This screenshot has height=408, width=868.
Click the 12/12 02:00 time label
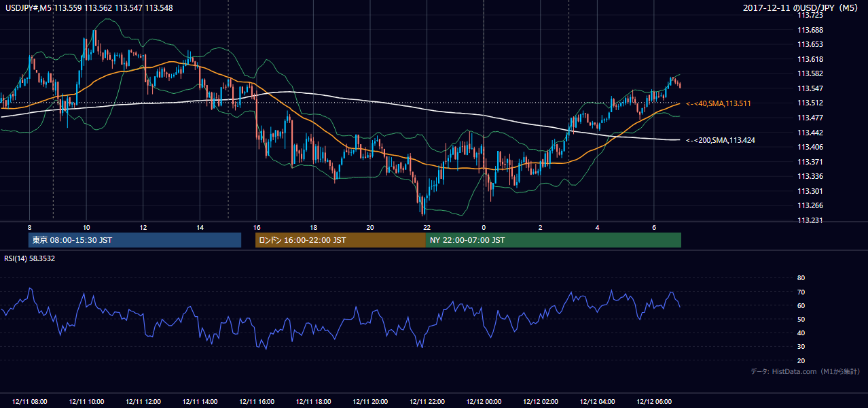click(540, 402)
